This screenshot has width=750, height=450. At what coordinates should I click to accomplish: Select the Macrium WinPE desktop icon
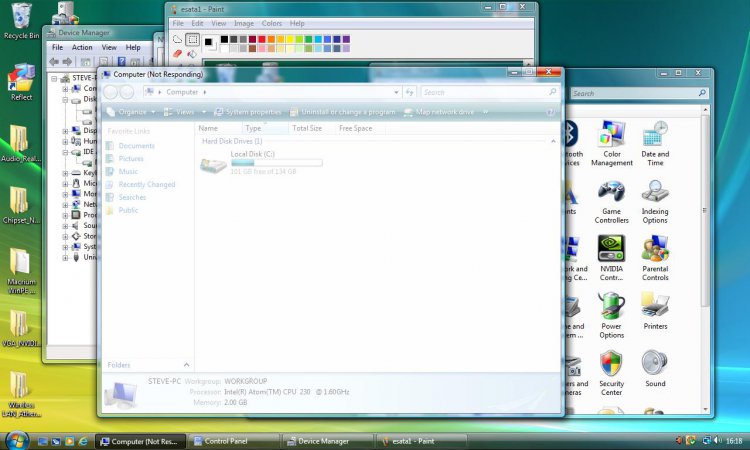coord(21,271)
